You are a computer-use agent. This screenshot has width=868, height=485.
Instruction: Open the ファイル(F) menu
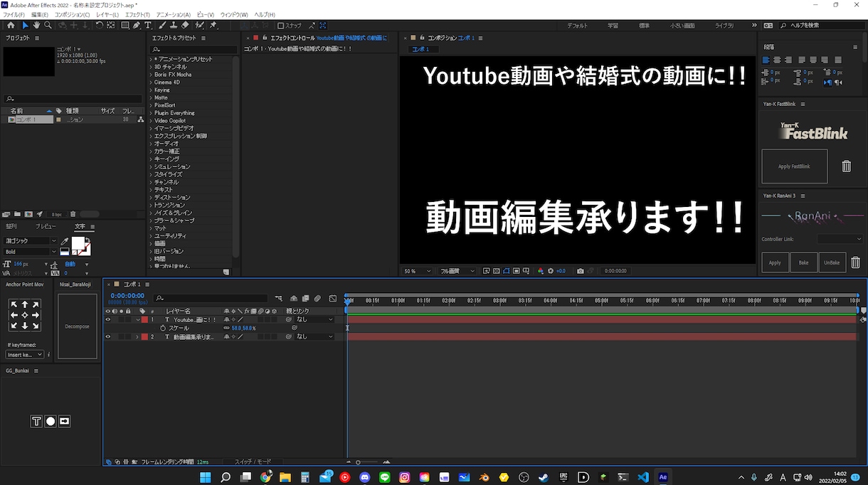coord(14,14)
